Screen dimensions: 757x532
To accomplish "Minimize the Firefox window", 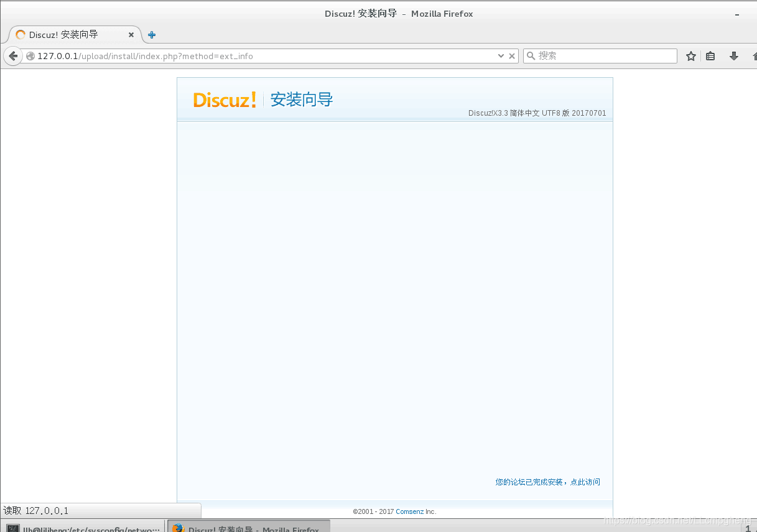I will (x=737, y=14).
